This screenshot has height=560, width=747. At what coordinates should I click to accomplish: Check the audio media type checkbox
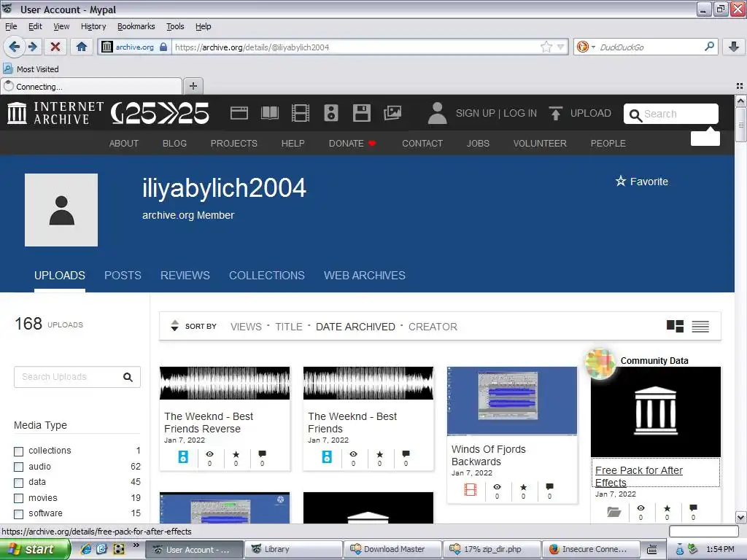[18, 467]
